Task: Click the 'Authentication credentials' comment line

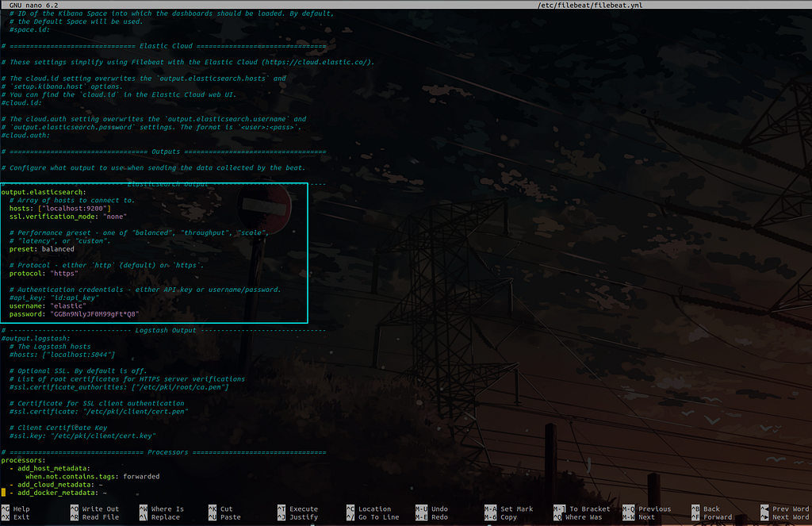Action: click(x=145, y=290)
